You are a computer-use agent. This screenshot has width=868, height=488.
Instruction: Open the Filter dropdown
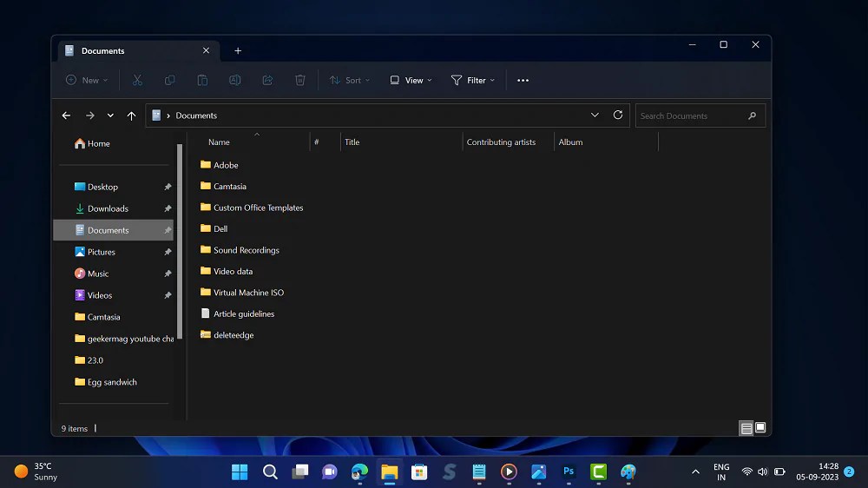click(473, 81)
